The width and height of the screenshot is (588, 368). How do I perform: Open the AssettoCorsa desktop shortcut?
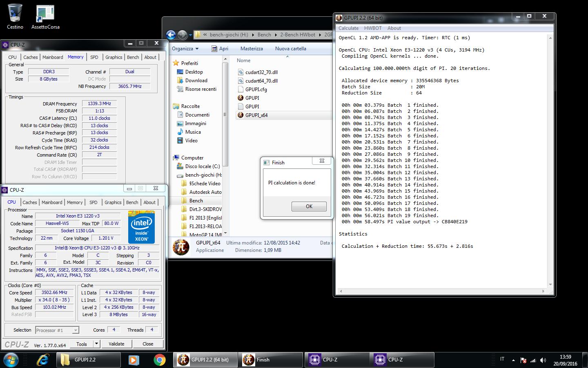pos(45,17)
